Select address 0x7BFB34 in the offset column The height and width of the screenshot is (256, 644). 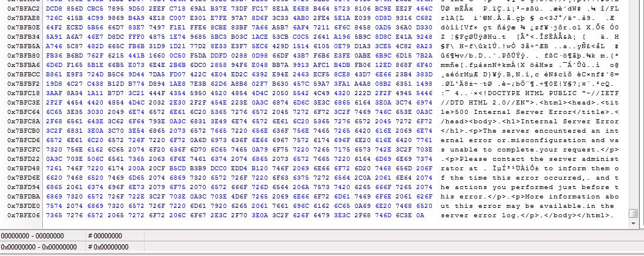tap(24, 36)
